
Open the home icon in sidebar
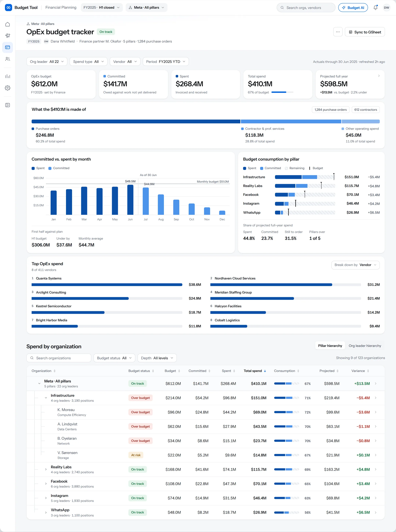point(8,24)
